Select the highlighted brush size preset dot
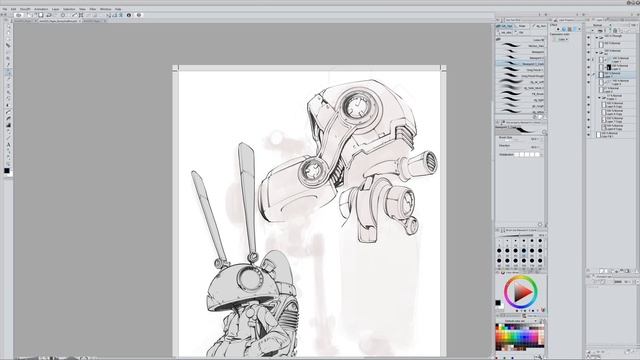Image resolution: width=640 pixels, height=360 pixels. [x=524, y=251]
